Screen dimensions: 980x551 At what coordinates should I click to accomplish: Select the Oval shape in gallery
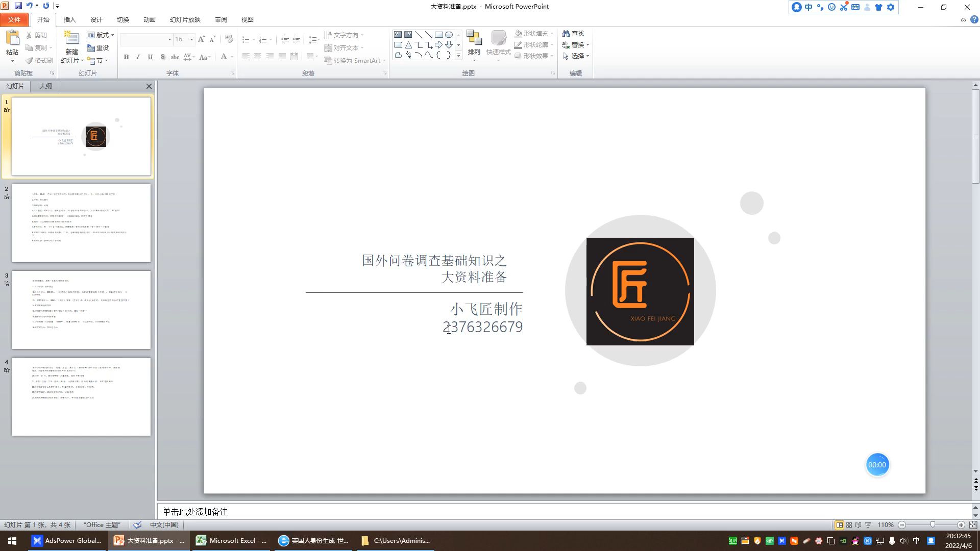click(449, 35)
